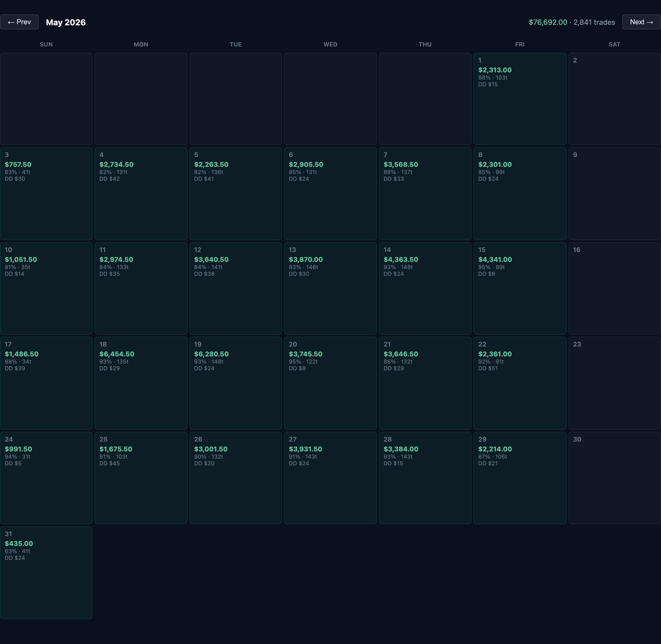Click the $6,454.50 profit on May 18
Viewport: 661px width, 644px height.
117,354
